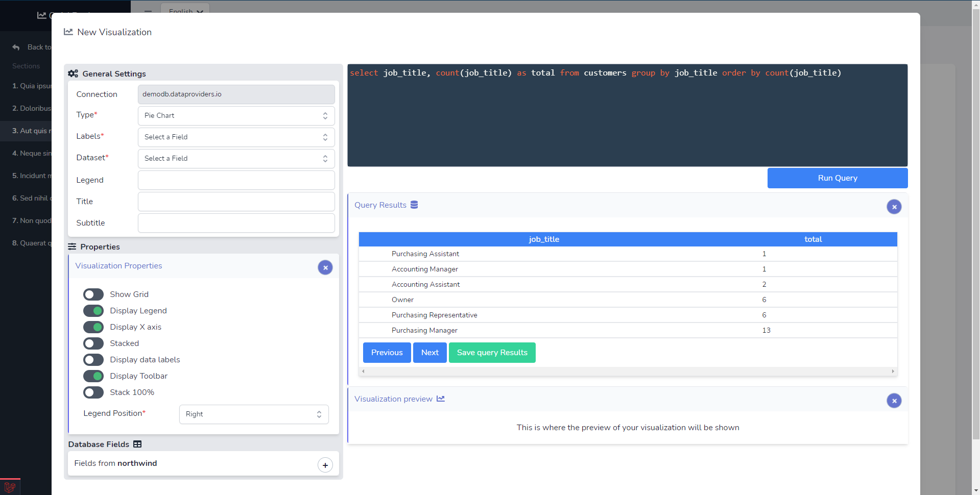
Task: Open the Legend Position dropdown
Action: point(253,414)
